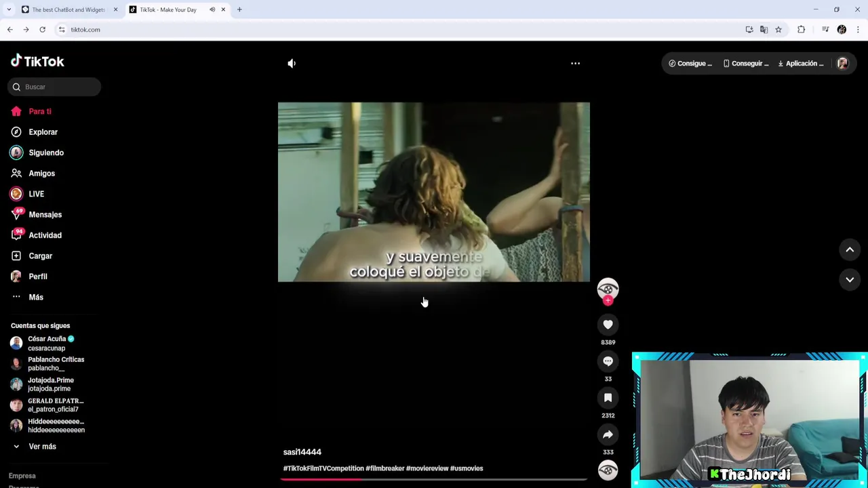This screenshot has height=488, width=868.
Task: Open the browser extensions puzzle icon
Action: coord(802,30)
